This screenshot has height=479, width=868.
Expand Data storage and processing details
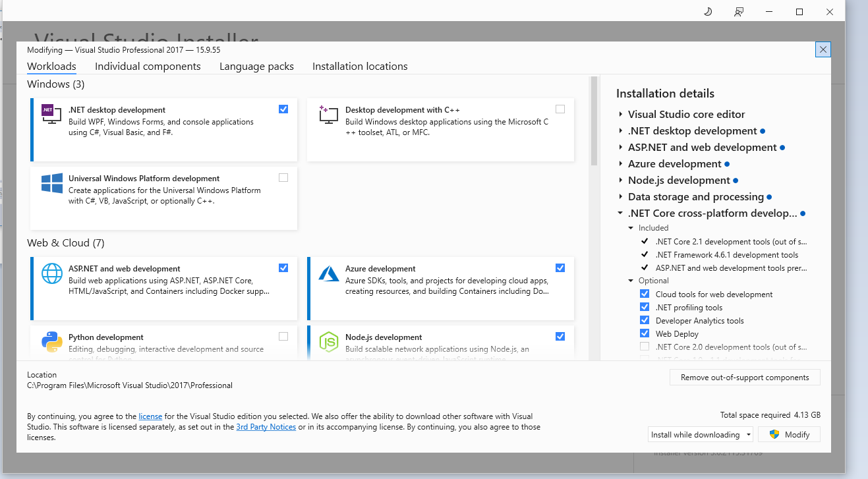[x=621, y=197]
